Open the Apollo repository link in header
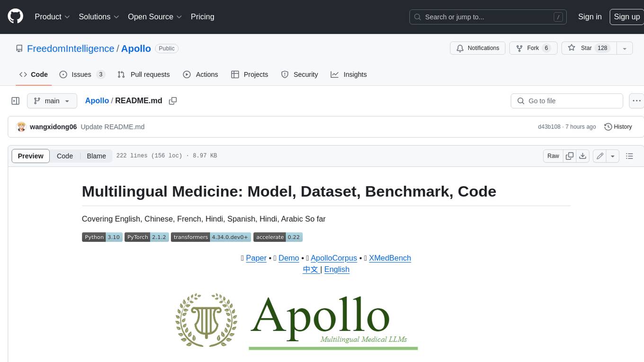Image resolution: width=644 pixels, height=362 pixels. point(136,48)
